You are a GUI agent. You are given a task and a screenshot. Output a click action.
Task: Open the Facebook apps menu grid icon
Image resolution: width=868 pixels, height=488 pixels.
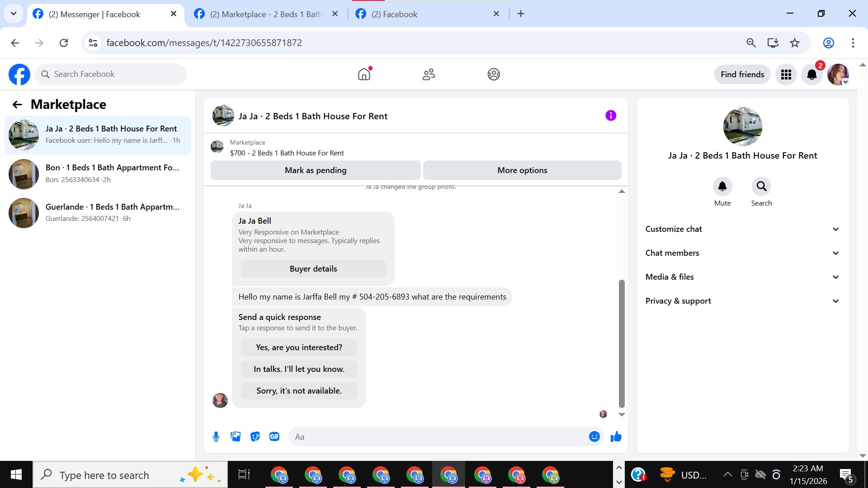click(x=786, y=75)
